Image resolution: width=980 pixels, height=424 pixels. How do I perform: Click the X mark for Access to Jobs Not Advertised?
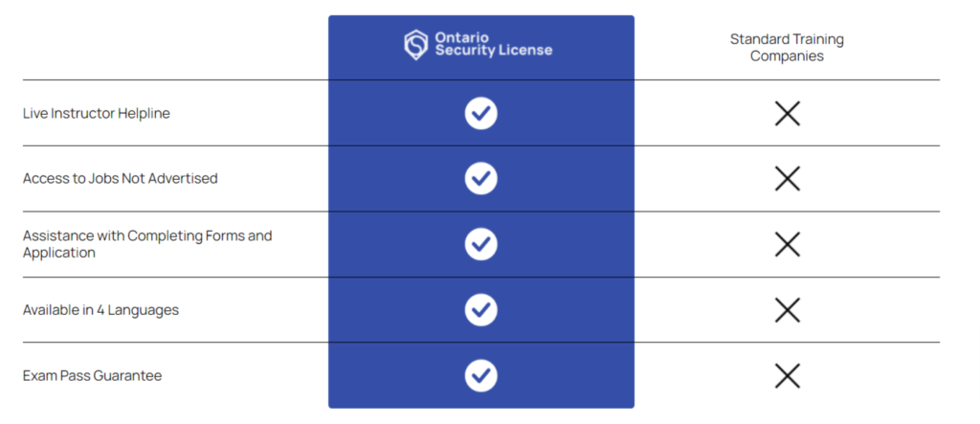[787, 179]
